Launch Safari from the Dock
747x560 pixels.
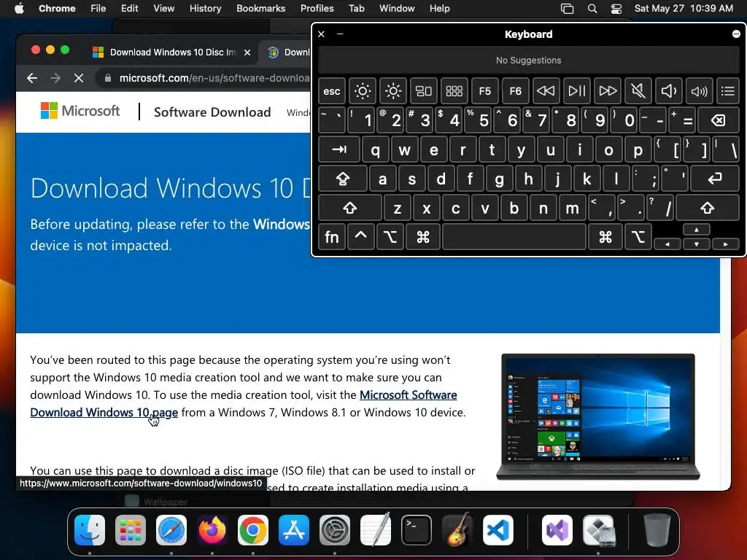coord(171,530)
